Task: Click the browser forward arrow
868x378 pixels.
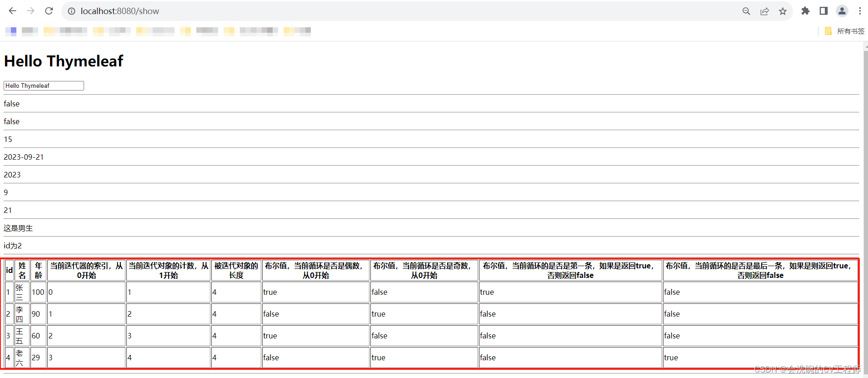Action: pyautogui.click(x=30, y=11)
